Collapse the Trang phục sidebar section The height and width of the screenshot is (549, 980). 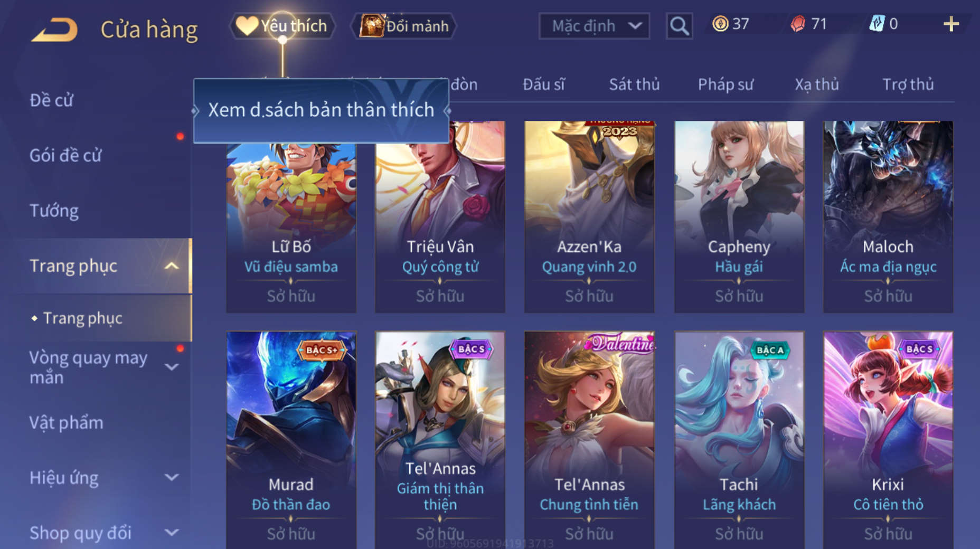point(171,266)
